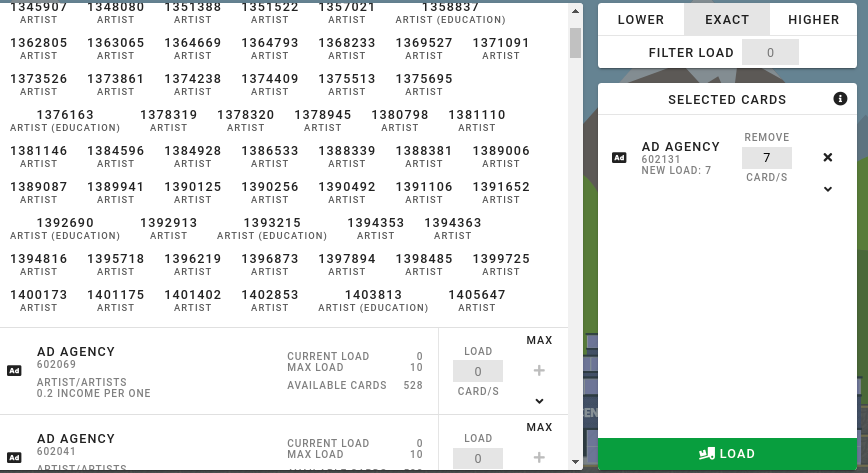
Task: Select artist card 1363065
Action: 115,48
